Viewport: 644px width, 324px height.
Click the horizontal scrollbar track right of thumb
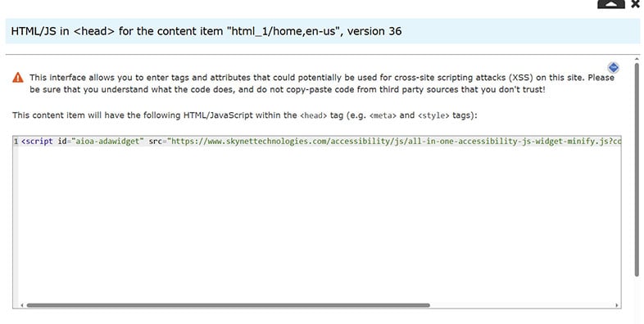522,305
